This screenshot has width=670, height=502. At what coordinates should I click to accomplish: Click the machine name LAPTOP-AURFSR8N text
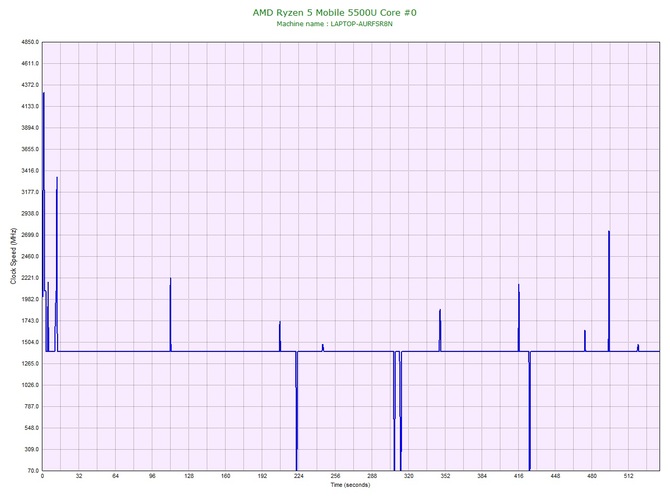click(x=361, y=24)
